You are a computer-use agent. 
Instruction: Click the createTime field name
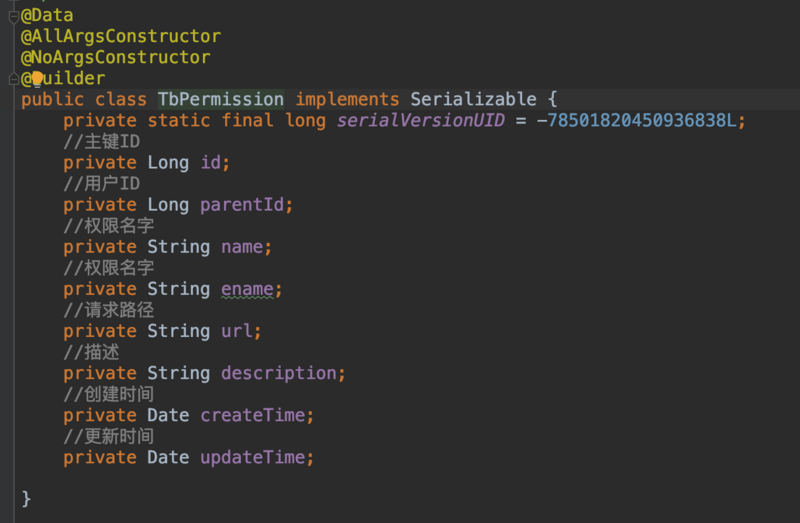click(253, 415)
